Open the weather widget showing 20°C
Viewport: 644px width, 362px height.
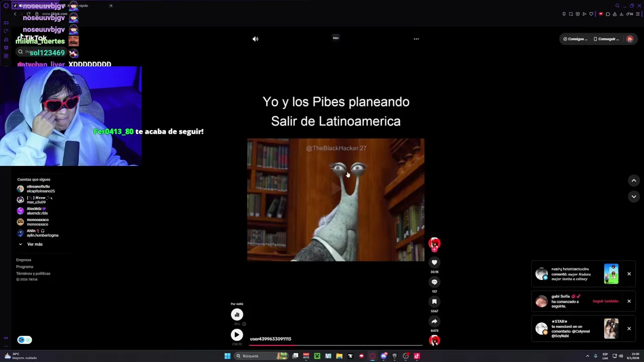coord(20,356)
